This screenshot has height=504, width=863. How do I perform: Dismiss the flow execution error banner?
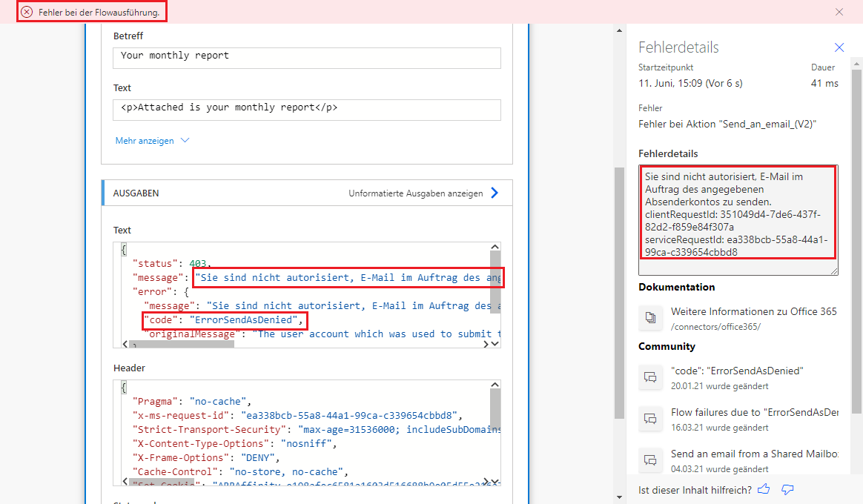pos(839,12)
